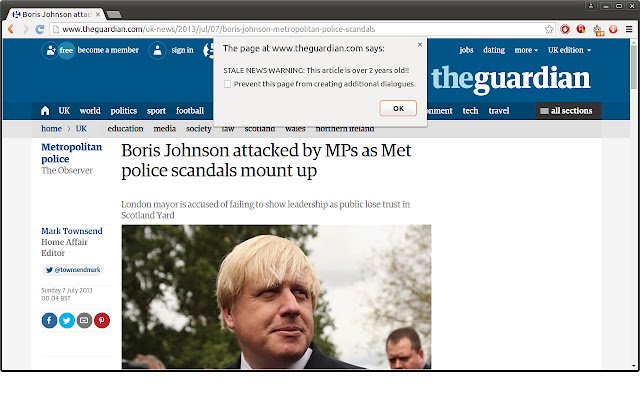
Task: Open Mark Townsend author link
Action: pos(72,231)
